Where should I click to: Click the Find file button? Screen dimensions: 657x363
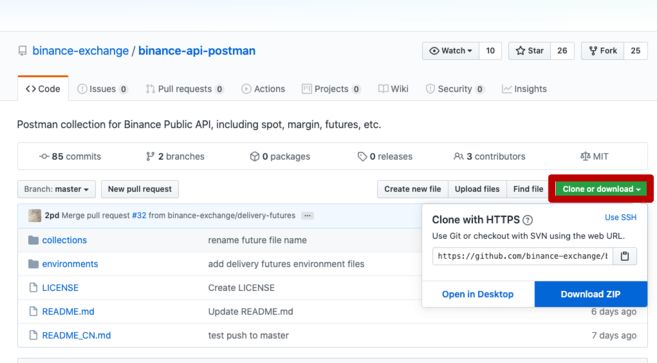coord(528,189)
